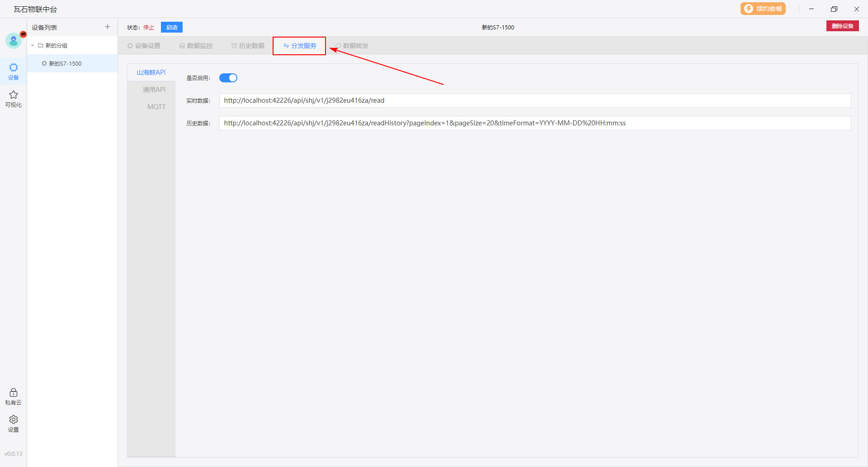This screenshot has width=868, height=467.
Task: Collapse the 新的分组 tree arrow
Action: point(33,45)
